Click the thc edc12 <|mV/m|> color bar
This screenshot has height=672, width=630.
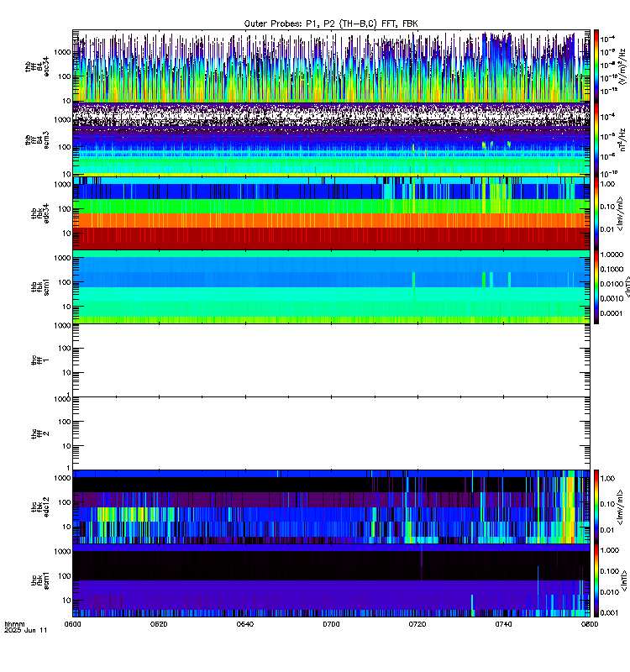tap(596, 507)
